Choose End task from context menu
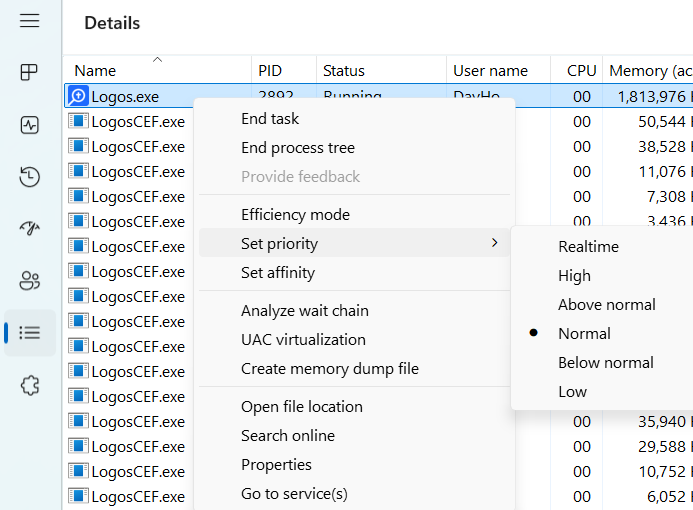693x510 pixels. click(270, 119)
